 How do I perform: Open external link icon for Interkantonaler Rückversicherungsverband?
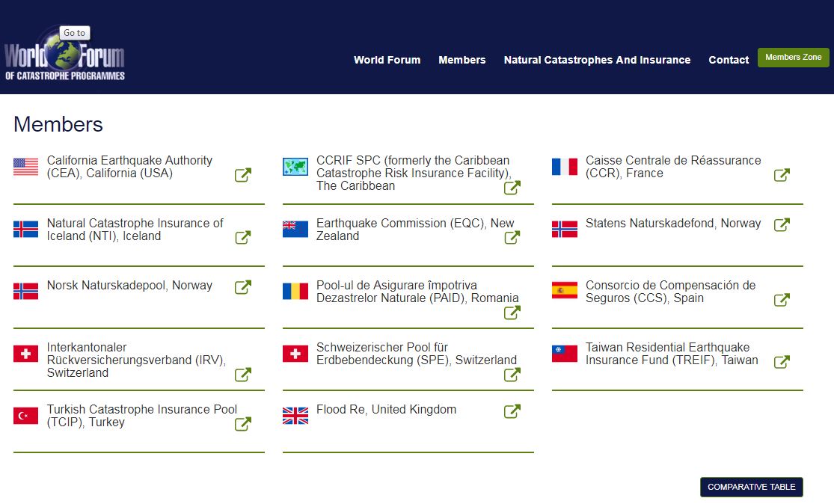click(x=243, y=375)
